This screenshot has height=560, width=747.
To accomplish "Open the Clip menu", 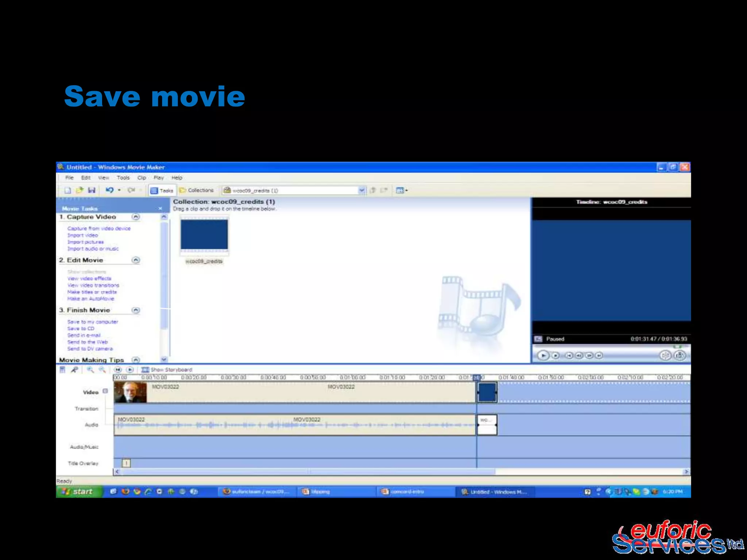I will coord(142,178).
